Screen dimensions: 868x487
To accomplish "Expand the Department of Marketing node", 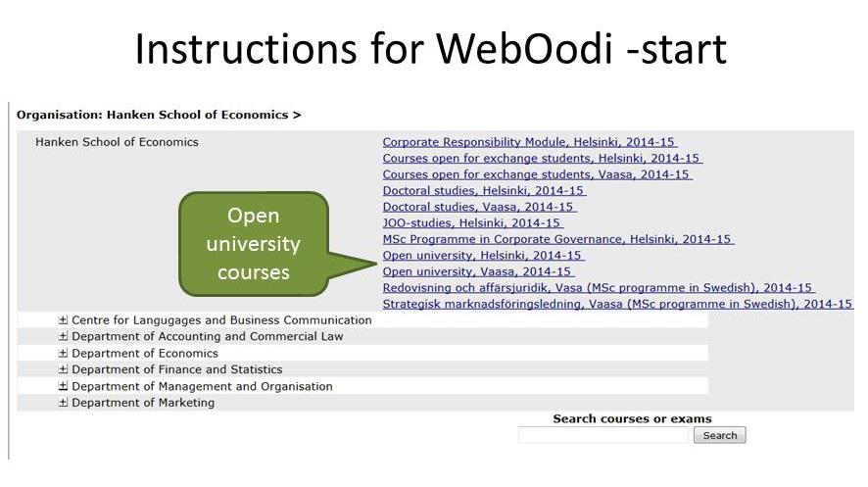I will point(64,403).
